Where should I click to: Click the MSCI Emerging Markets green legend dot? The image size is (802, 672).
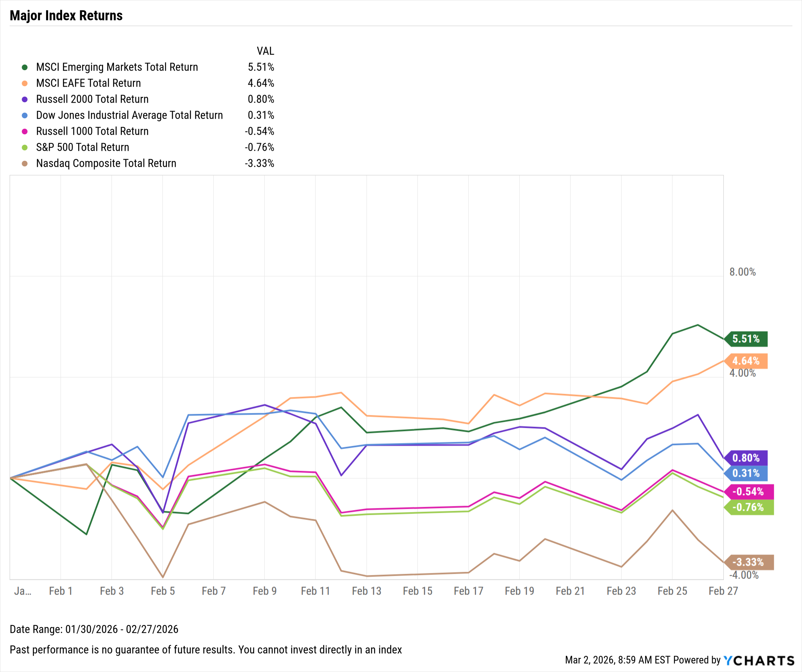pos(24,67)
